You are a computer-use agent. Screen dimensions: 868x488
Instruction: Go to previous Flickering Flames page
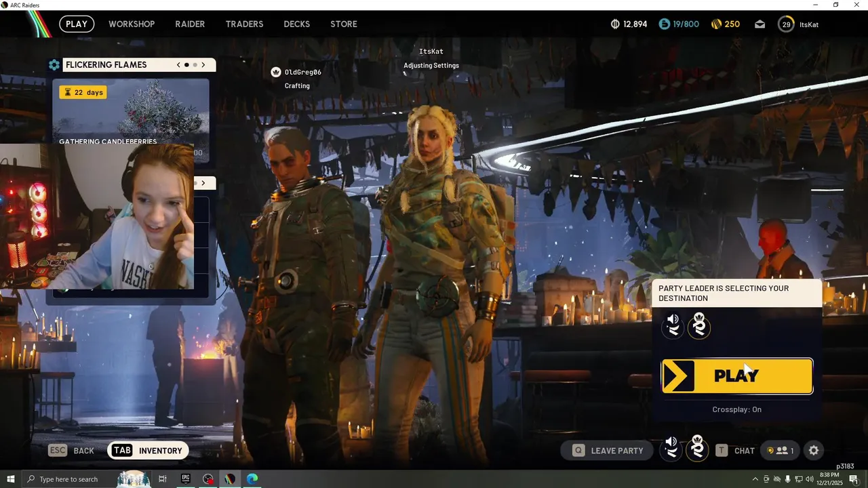[x=178, y=65]
